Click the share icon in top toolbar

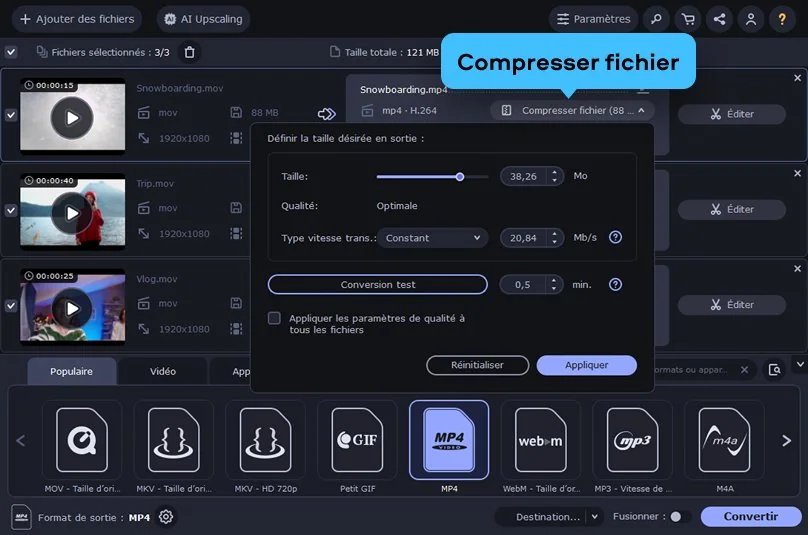[x=718, y=19]
